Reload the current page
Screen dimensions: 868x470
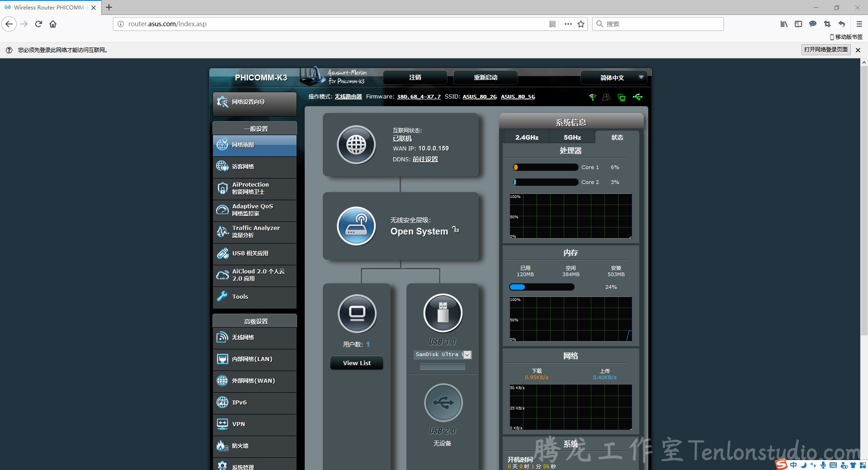38,24
